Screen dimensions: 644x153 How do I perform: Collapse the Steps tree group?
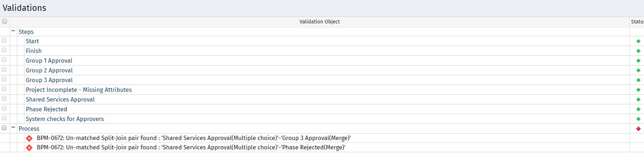pyautogui.click(x=13, y=31)
